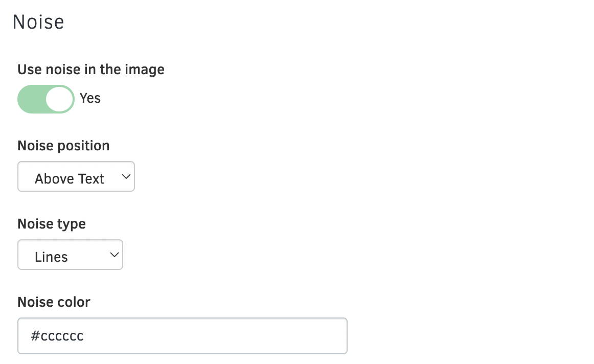The image size is (594, 364).
Task: Click into the Noise color input field
Action: click(x=182, y=336)
